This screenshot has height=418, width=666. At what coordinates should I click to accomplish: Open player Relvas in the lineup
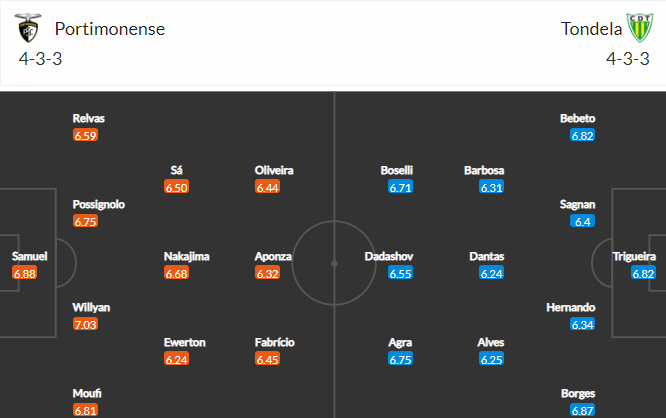click(x=88, y=118)
